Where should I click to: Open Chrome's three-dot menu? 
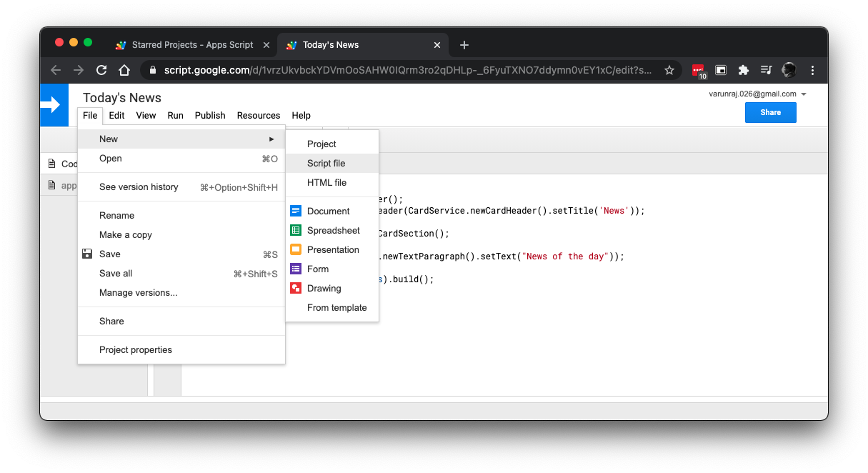[x=812, y=70]
